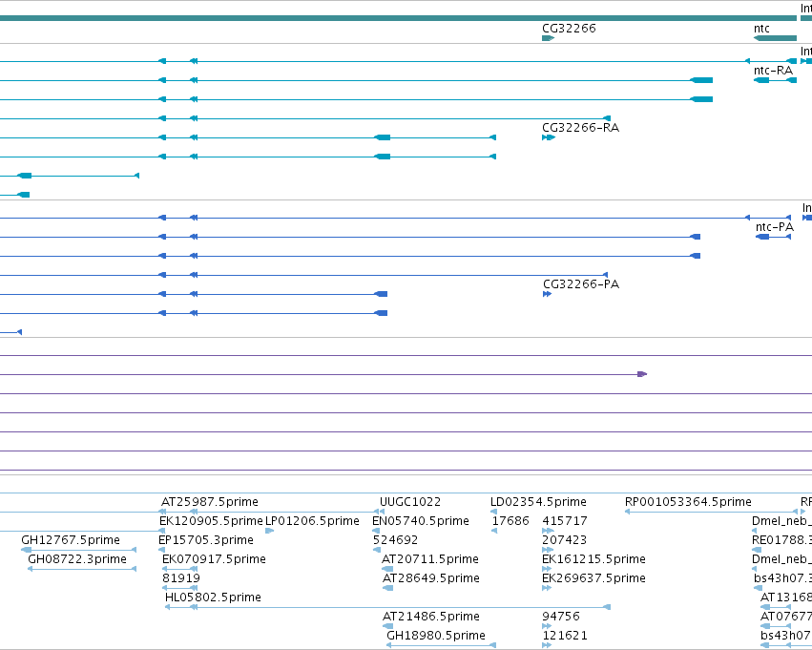Select the 415717 feature label
Viewport: 812px width, 650px height.
[565, 521]
